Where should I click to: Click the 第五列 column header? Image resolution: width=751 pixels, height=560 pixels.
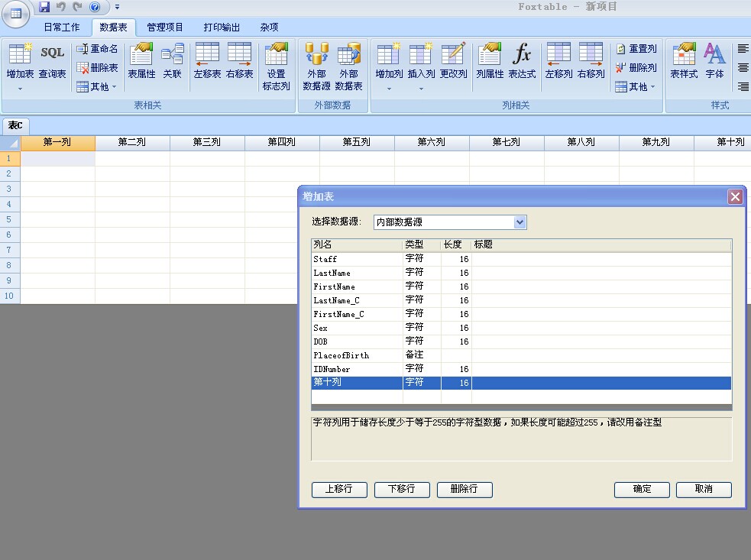click(357, 142)
